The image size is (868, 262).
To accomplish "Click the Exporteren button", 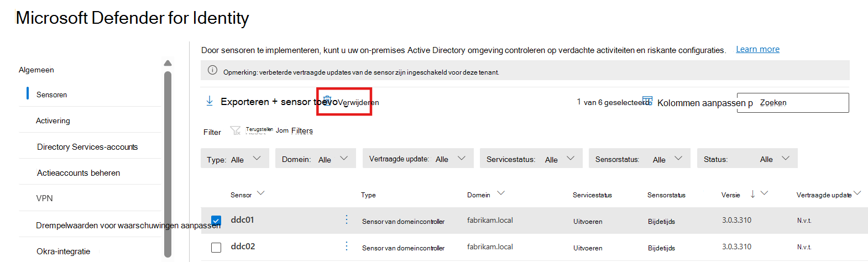I will pos(245,102).
